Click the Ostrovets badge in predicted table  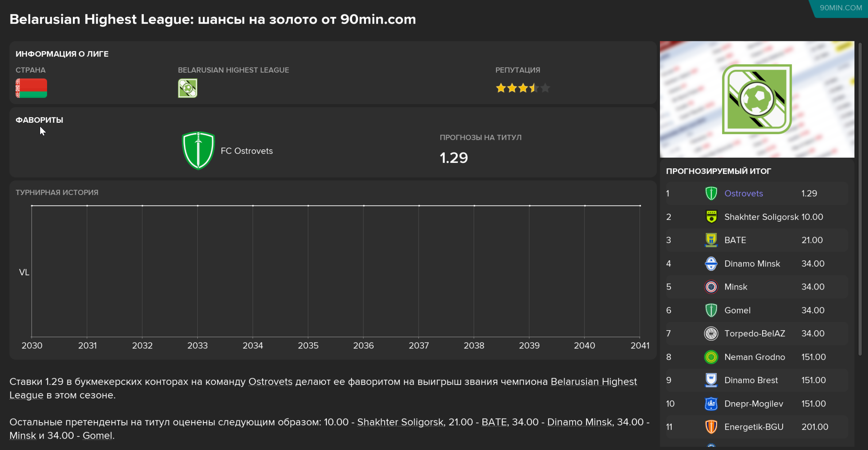pos(711,194)
